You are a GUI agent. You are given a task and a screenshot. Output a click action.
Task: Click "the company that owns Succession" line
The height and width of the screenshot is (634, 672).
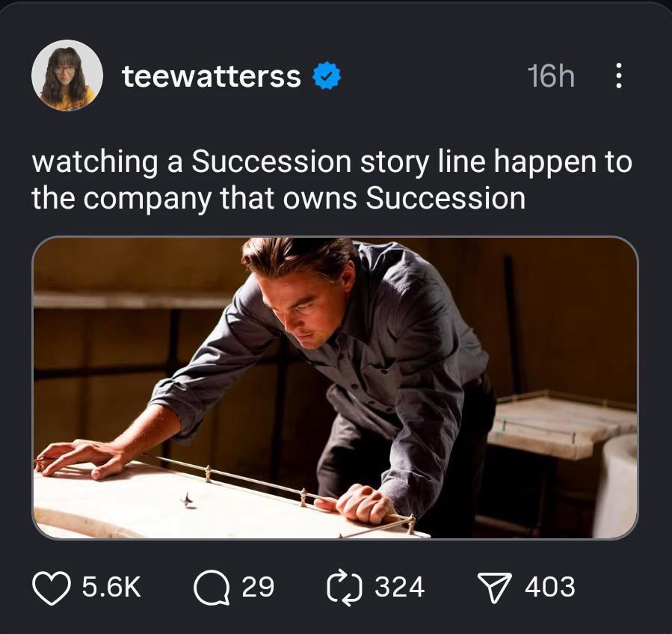(x=278, y=198)
